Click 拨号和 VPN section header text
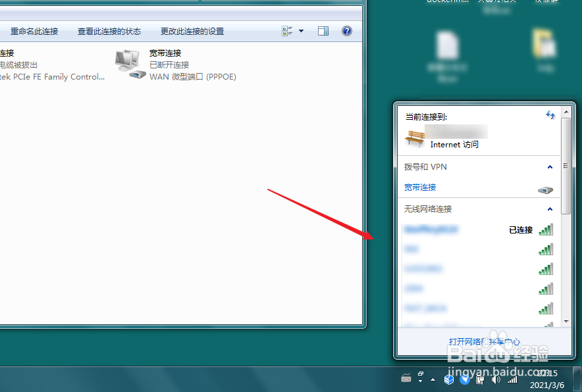Screen dimensions: 582x392 (x=425, y=167)
